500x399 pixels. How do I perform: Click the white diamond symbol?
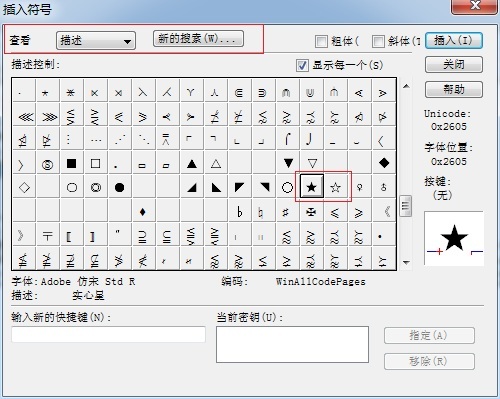point(24,187)
